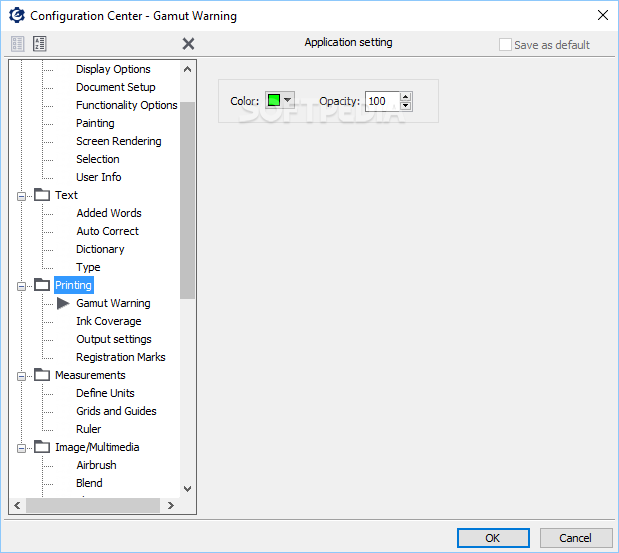Switch to categorized view icon
Image resolution: width=619 pixels, height=553 pixels.
point(17,44)
